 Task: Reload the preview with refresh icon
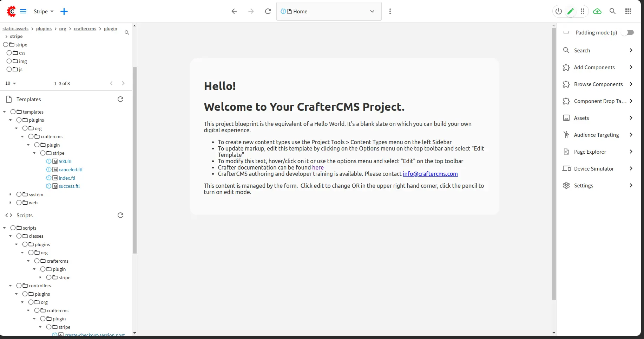(268, 11)
